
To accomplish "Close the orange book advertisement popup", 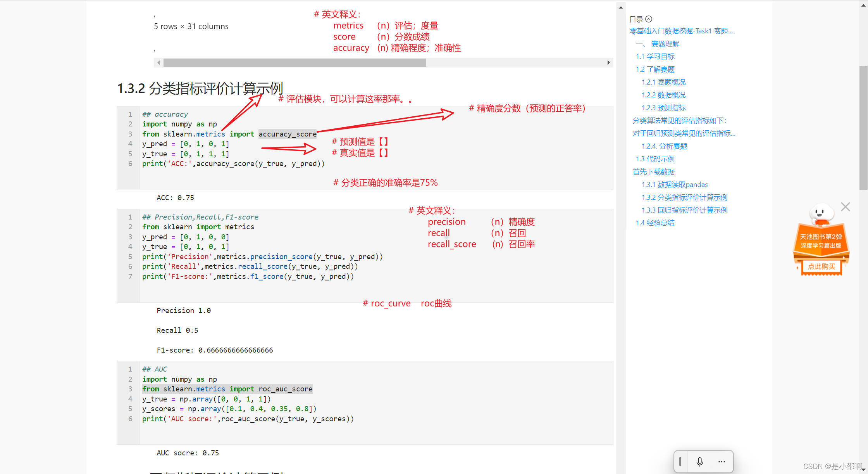I will point(845,207).
